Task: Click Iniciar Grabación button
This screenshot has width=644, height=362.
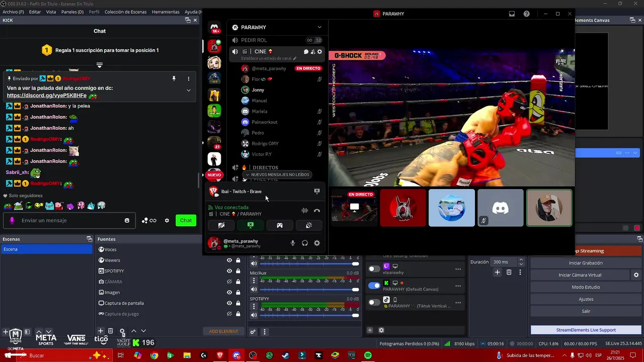Action: pos(586,263)
